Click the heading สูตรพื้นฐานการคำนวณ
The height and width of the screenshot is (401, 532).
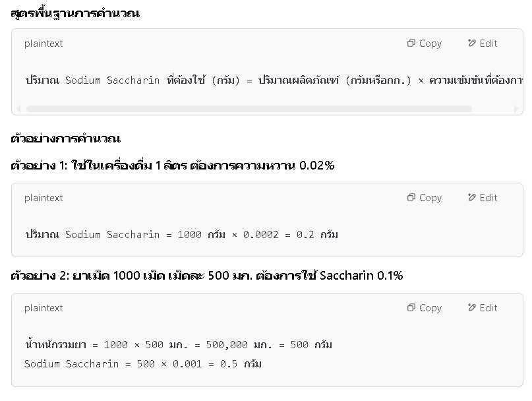coord(75,14)
